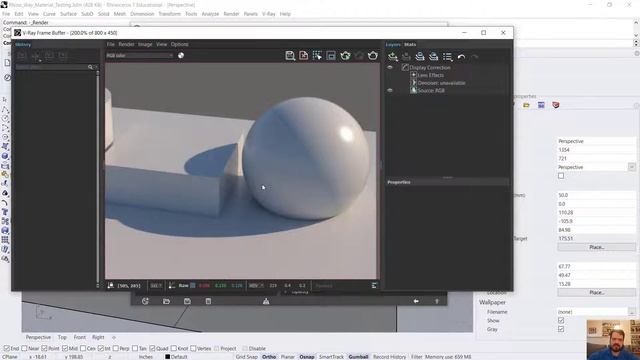This screenshot has width=640, height=360.
Task: Switch to the Top viewport tab
Action: tap(62, 337)
